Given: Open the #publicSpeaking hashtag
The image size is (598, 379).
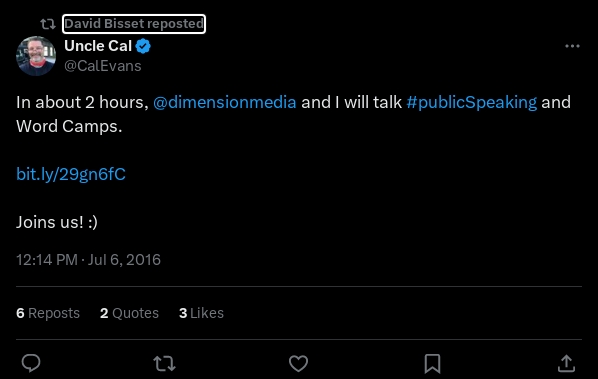Looking at the screenshot, I should (472, 102).
